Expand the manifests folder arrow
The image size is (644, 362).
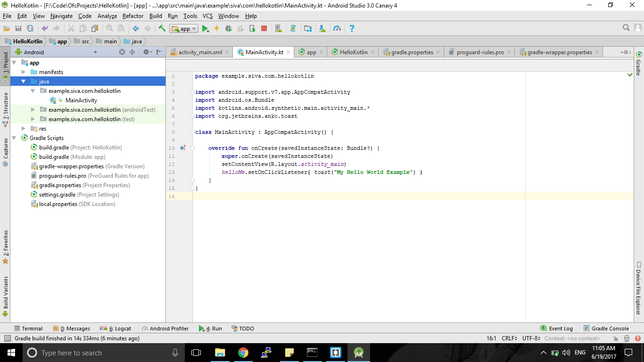tap(24, 72)
